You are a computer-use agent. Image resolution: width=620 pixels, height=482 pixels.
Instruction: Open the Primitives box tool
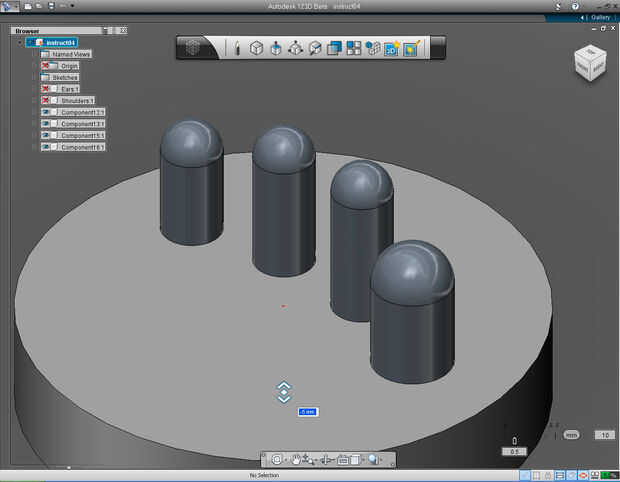pos(256,47)
